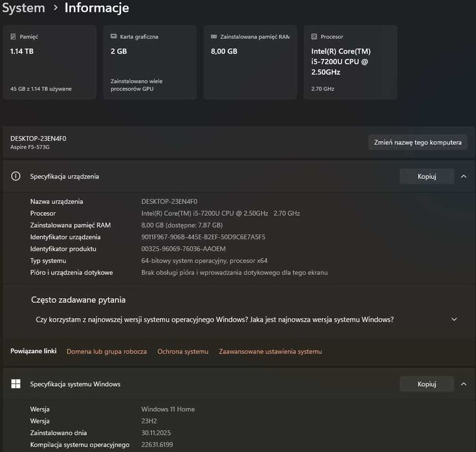The image size is (476, 452).
Task: Click the Procesor chip icon
Action: (x=314, y=36)
